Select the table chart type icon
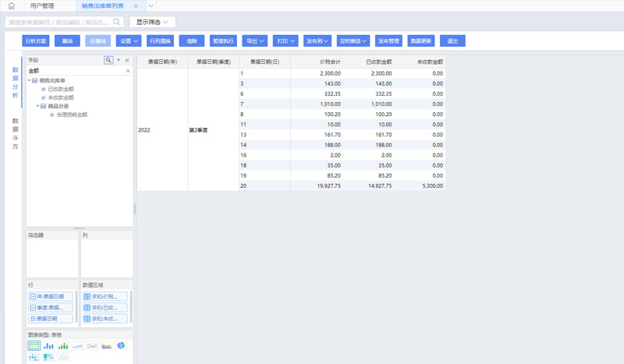The width and height of the screenshot is (624, 364). tap(34, 345)
